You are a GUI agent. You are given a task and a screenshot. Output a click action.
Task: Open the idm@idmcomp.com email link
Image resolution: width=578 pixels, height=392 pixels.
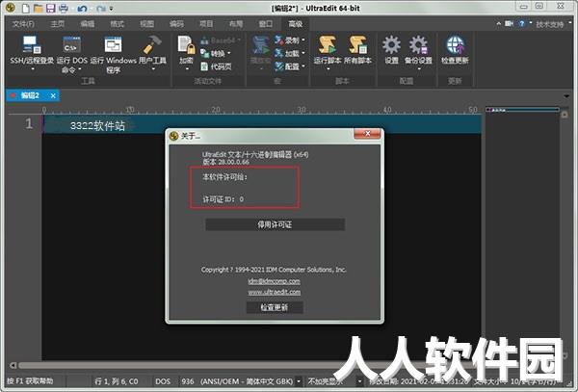pos(275,281)
